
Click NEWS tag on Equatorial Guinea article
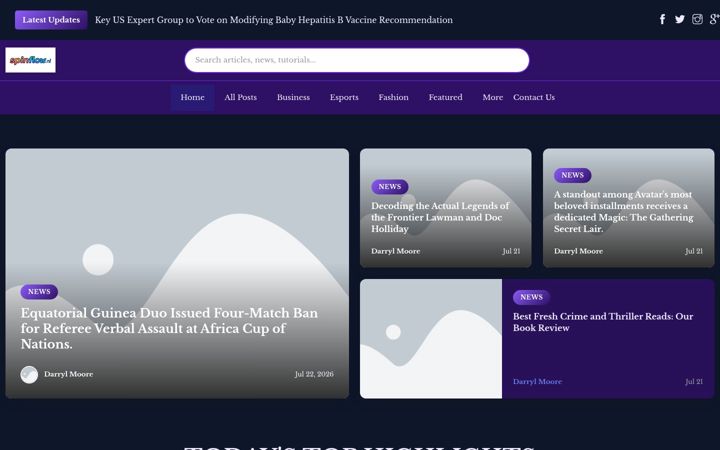[x=39, y=292]
